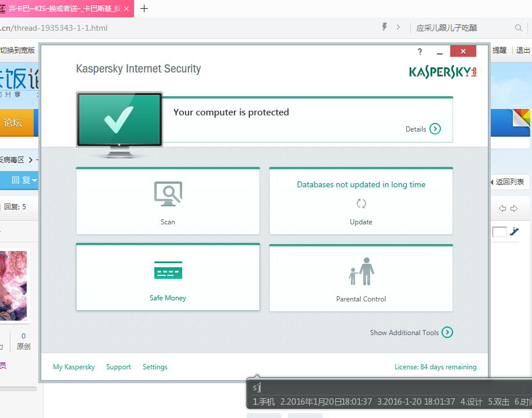Screen dimensions: 532x418
Task: Open Kaspersky help question mark
Action: coord(420,52)
